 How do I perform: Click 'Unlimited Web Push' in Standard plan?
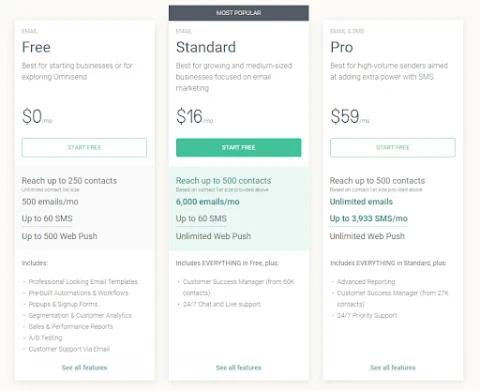click(213, 236)
